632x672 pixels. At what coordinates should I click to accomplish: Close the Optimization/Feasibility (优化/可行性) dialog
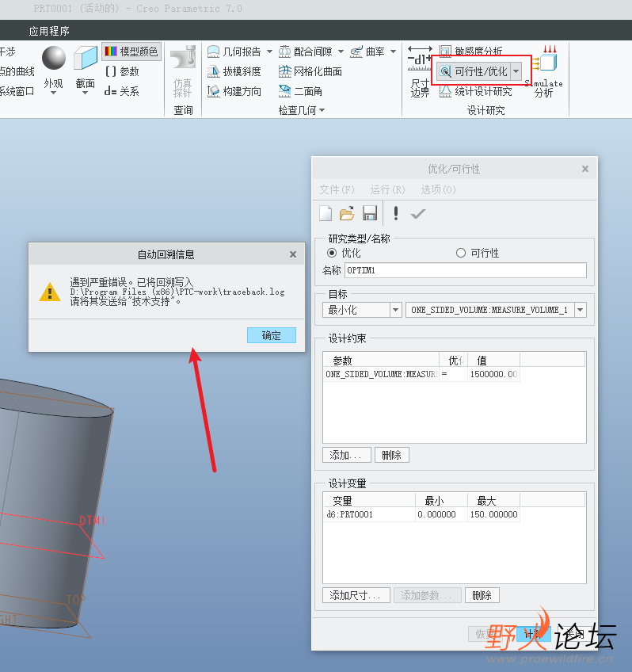pyautogui.click(x=585, y=169)
